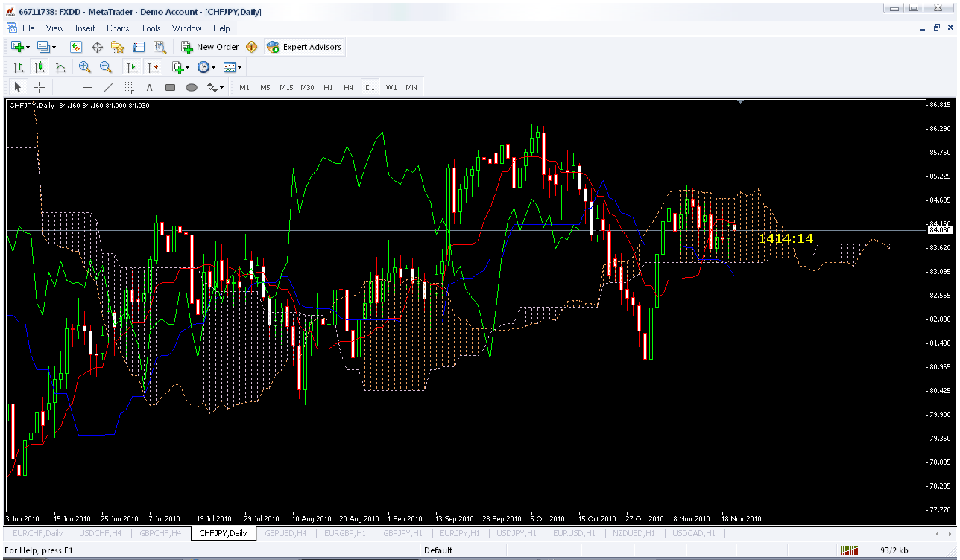Click the Zoom Out magnifier icon

pyautogui.click(x=106, y=67)
